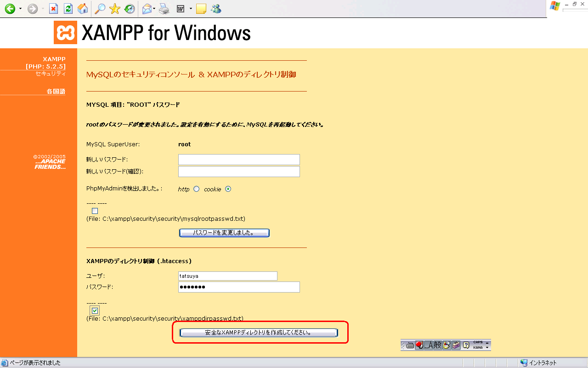Stop loading with the red X page icon
The width and height of the screenshot is (588, 368).
point(54,9)
